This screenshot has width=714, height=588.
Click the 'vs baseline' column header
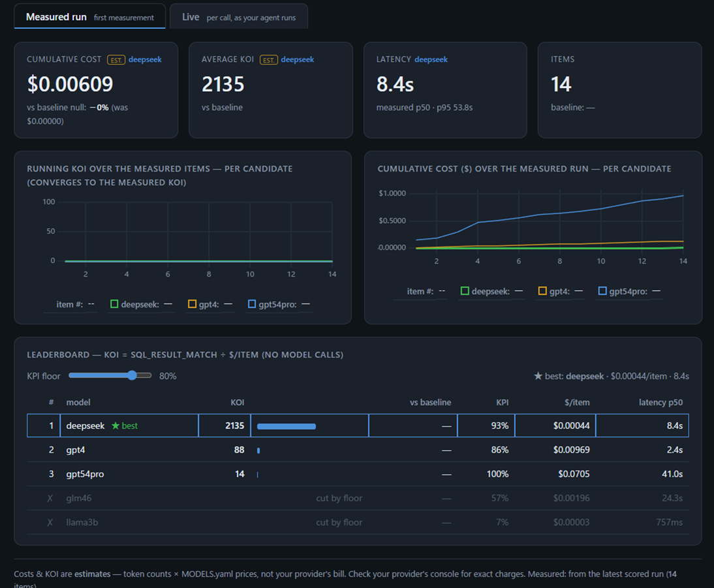click(x=430, y=402)
